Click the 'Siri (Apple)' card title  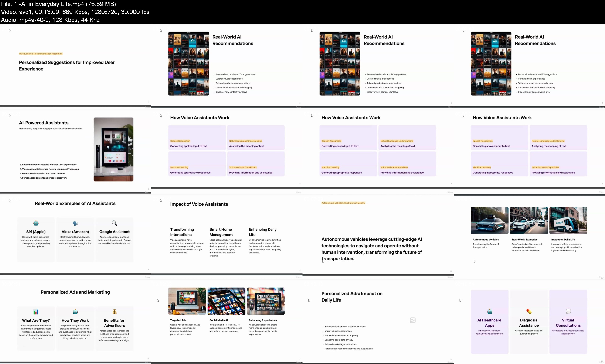(x=36, y=232)
